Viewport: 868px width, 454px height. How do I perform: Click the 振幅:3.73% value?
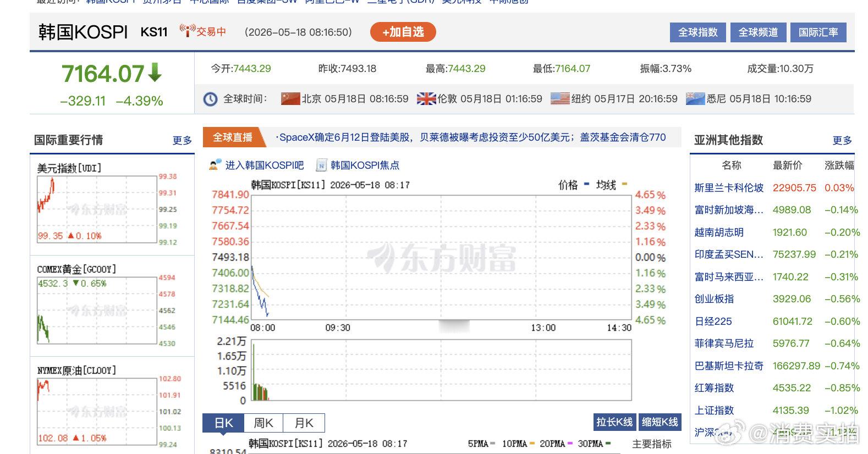pos(666,69)
